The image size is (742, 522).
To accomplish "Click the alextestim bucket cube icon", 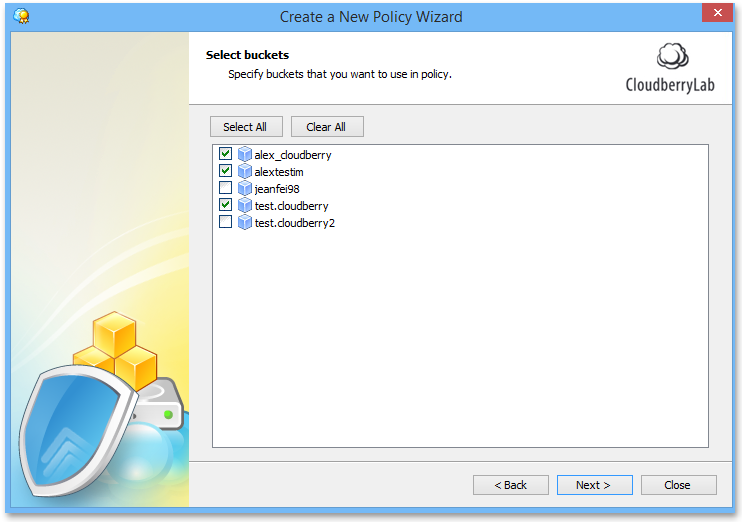I will tap(244, 171).
